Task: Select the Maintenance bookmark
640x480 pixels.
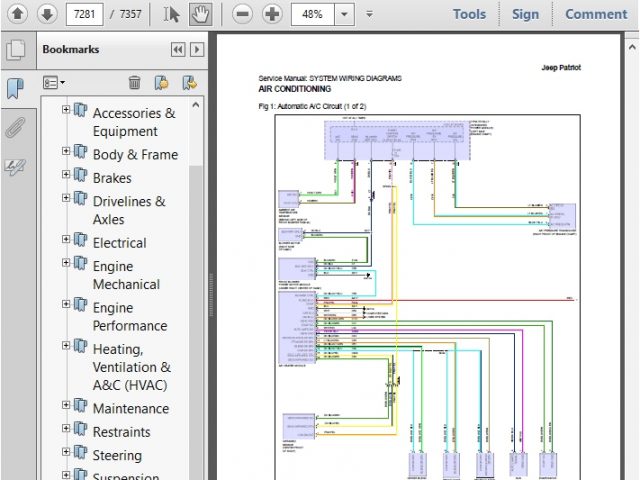Action: pos(130,408)
